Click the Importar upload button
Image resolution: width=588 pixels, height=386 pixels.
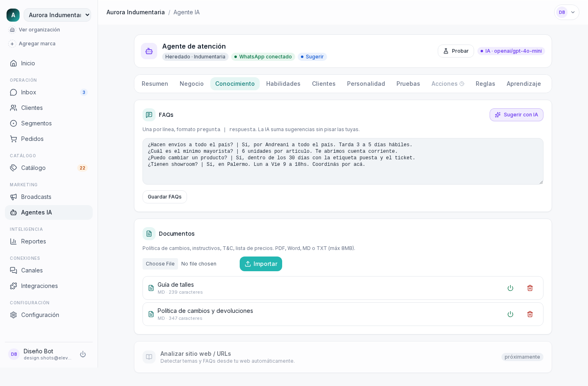coord(261,264)
